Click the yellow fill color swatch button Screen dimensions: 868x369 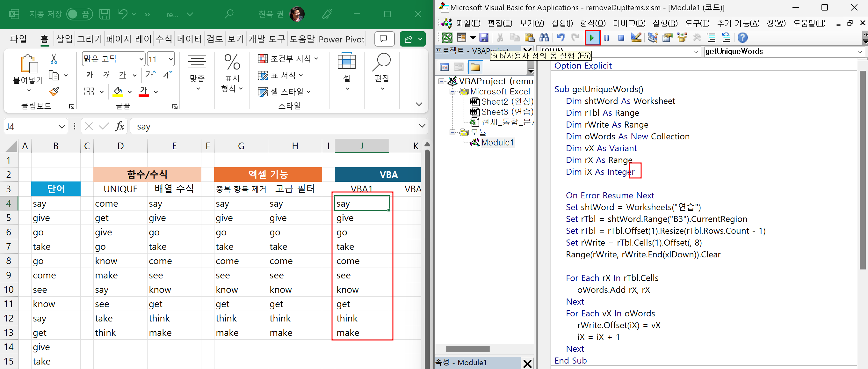pos(118,92)
